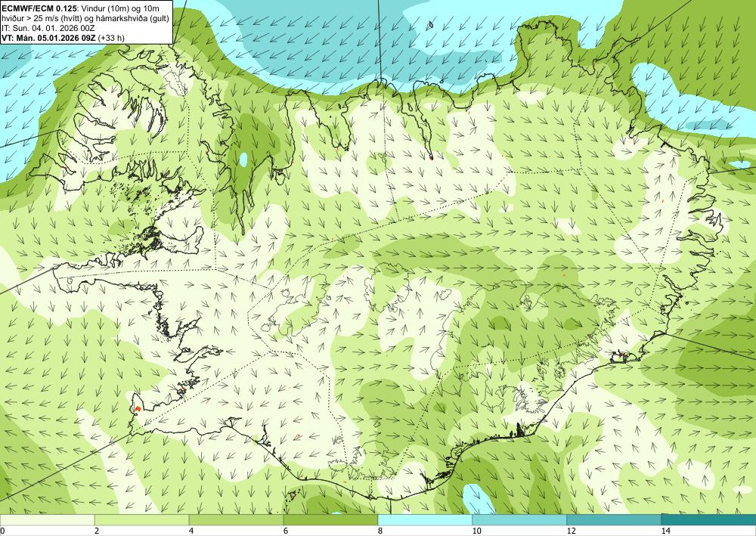Click the 0–2 m/s cream legend swatch
Image resolution: width=756 pixels, height=536 pixels.
47,519
